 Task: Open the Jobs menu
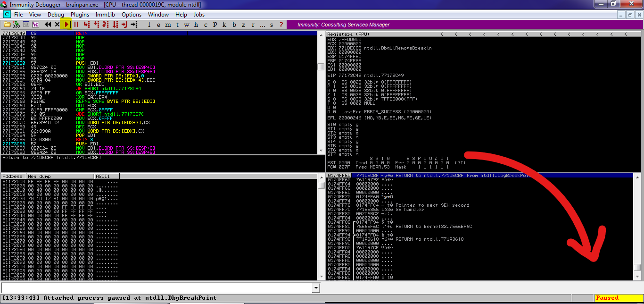click(199, 15)
